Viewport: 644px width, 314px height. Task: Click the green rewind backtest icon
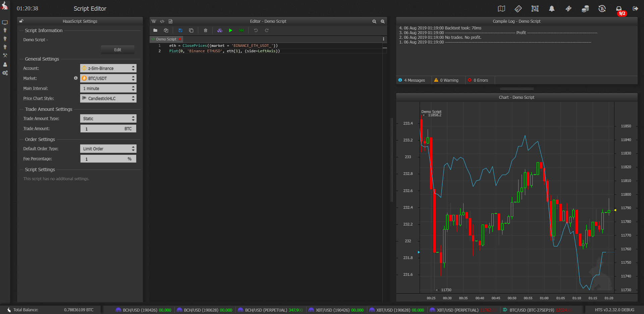point(241,30)
